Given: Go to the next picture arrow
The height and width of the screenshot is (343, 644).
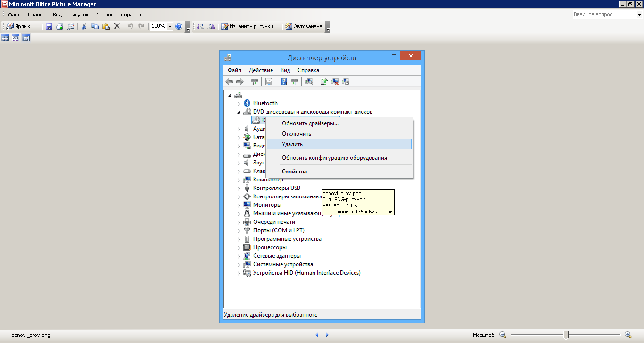Looking at the screenshot, I should (x=327, y=335).
